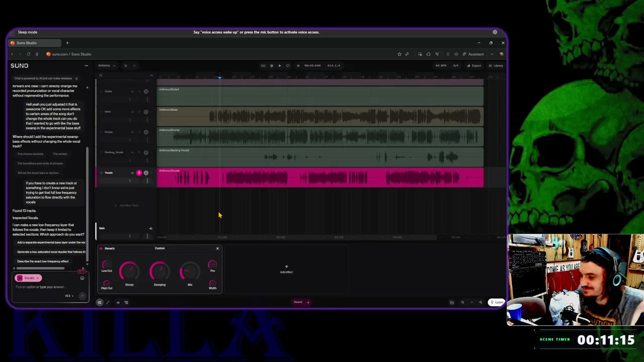Viewport: 644px width, 362px height.
Task: Open the v5.5 model version dropdown
Action: (x=69, y=296)
